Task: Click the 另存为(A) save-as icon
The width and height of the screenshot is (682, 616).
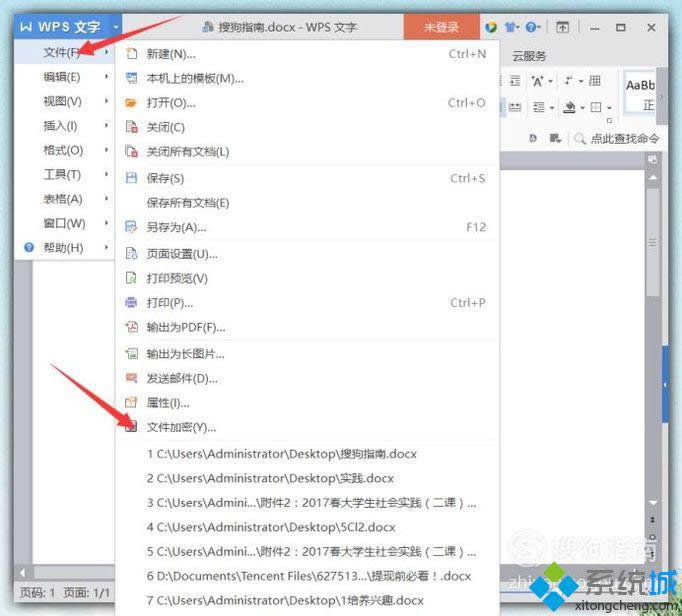Action: coord(131,227)
